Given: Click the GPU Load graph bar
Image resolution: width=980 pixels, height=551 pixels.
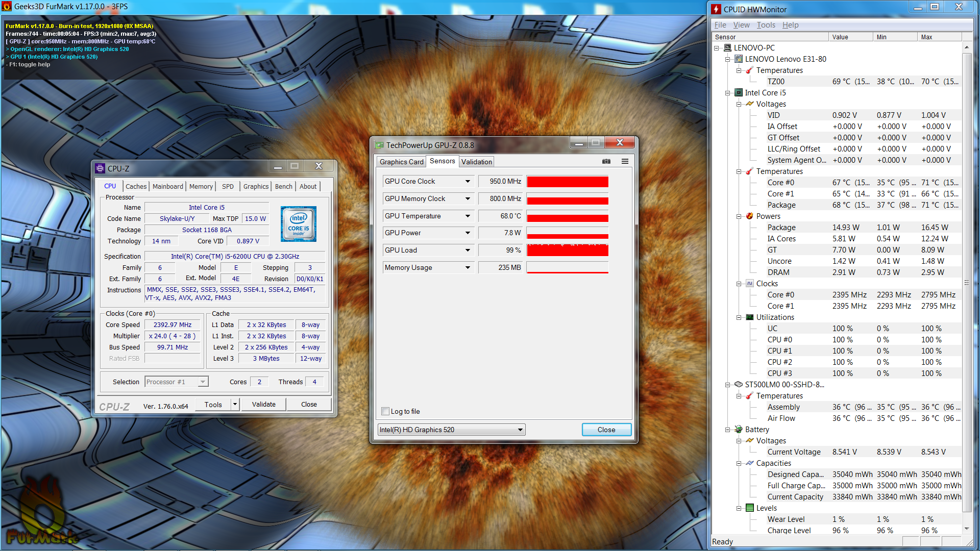Looking at the screenshot, I should [568, 250].
